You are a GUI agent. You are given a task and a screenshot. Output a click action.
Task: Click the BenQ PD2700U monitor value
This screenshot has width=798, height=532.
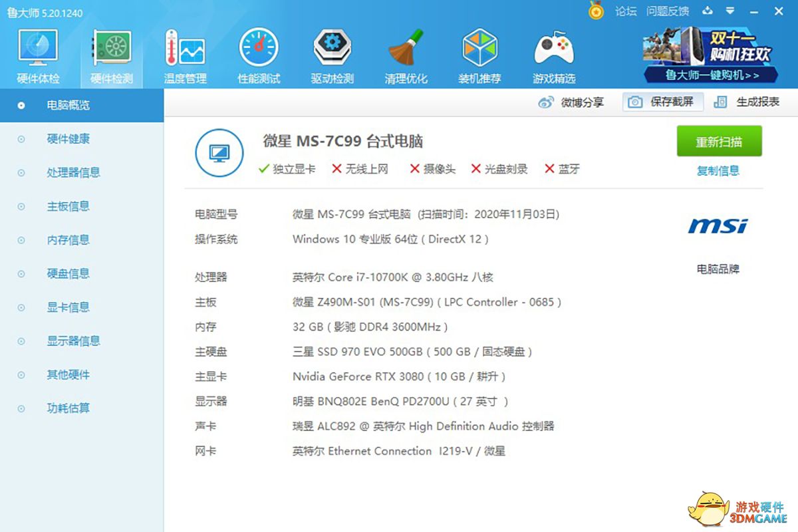400,402
